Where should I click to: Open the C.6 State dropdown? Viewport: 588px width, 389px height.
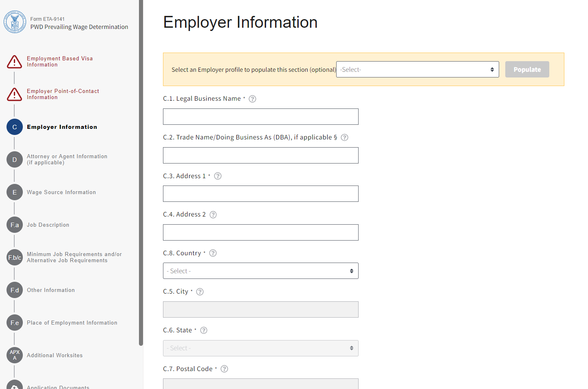(x=260, y=348)
